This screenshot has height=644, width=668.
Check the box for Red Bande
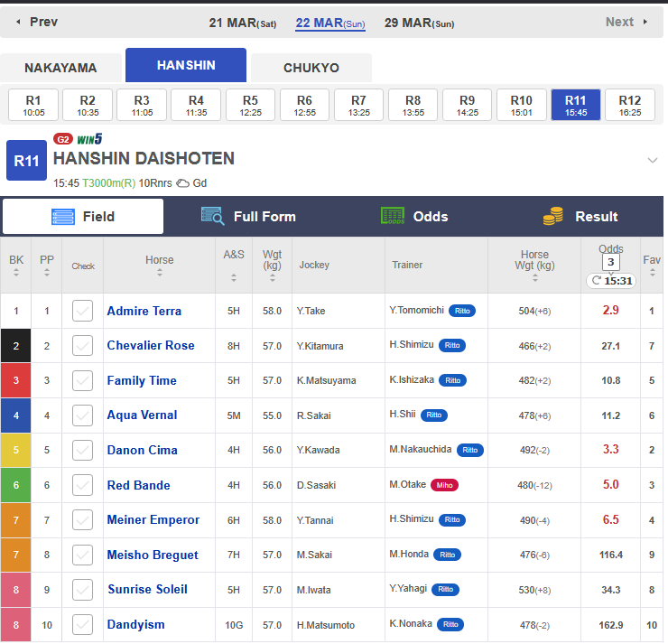tap(83, 485)
